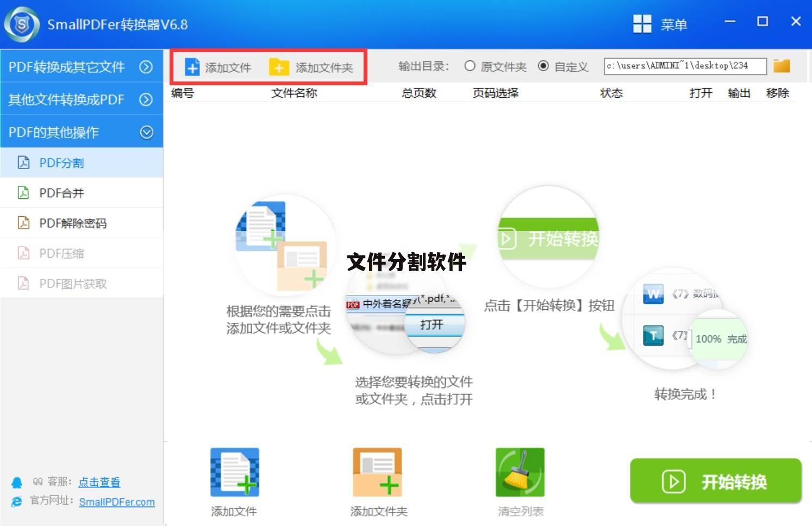Select PDF合并 in the sidebar
Screen dimensions: 812x526
pos(82,193)
